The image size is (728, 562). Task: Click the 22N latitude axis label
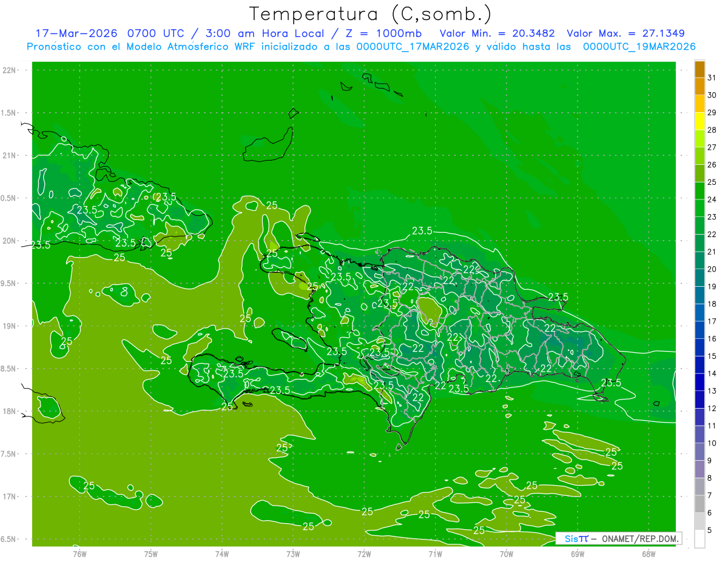[x=10, y=70]
